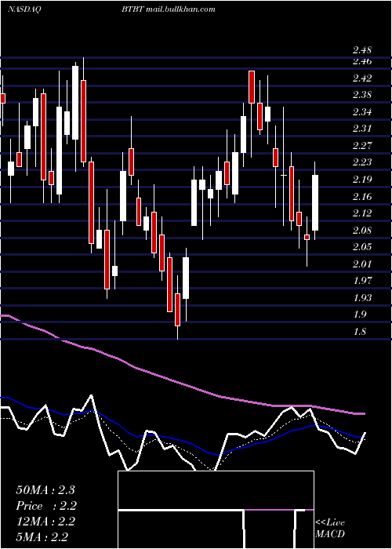Select the 2.23 price axis value

coord(361,162)
